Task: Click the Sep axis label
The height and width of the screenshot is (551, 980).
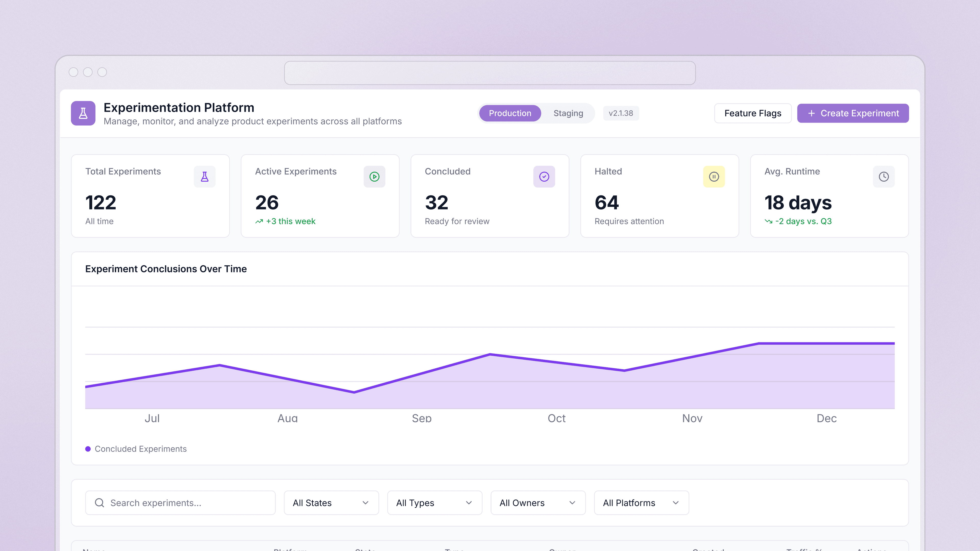Action: coord(422,418)
